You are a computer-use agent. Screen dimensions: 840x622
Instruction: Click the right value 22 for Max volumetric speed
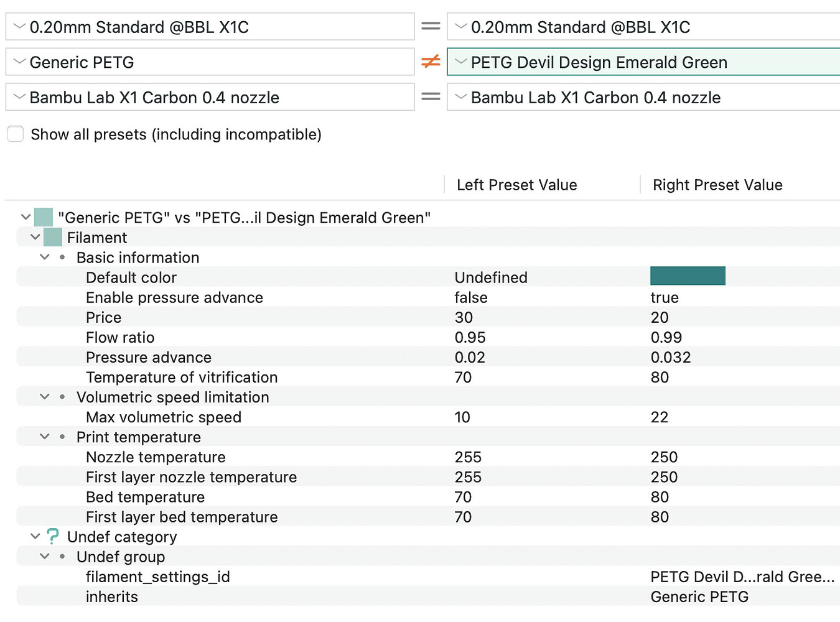660,417
